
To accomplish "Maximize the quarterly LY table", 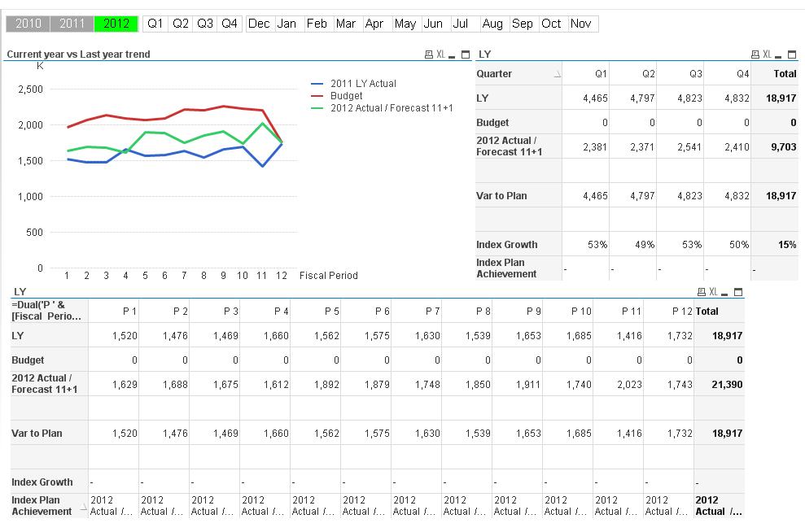I will 791,55.
